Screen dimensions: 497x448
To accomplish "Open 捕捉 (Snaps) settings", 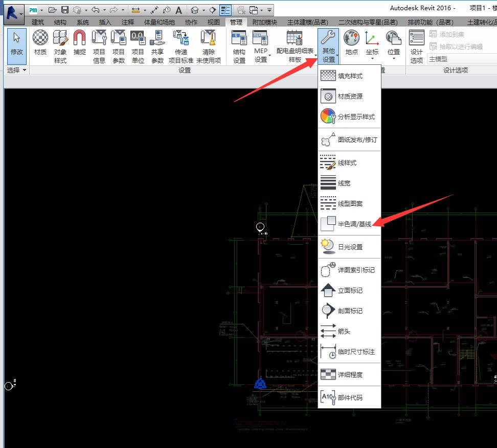I will coord(80,43).
